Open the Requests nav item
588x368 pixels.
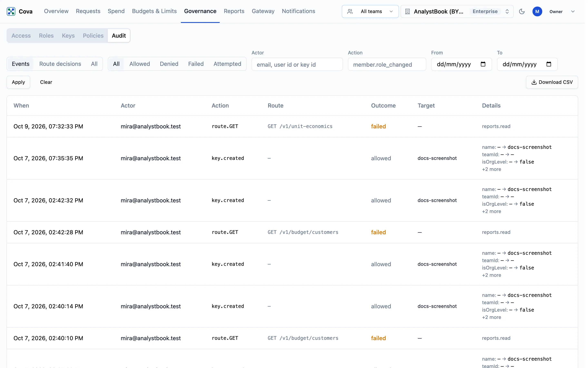(88, 11)
